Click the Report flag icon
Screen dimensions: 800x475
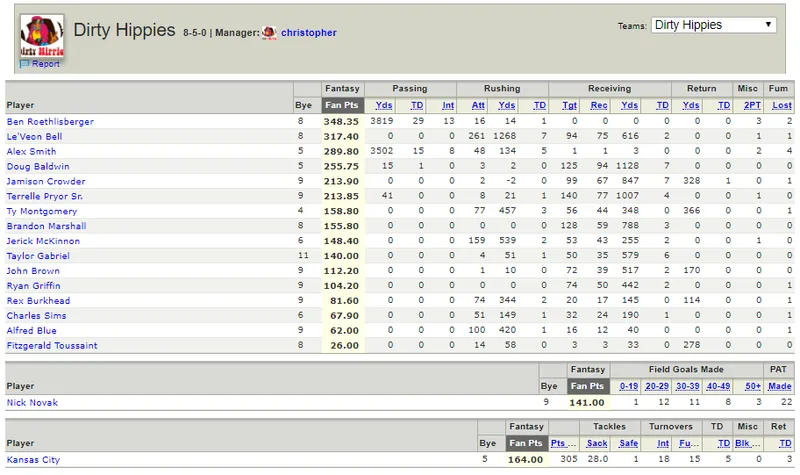click(24, 64)
